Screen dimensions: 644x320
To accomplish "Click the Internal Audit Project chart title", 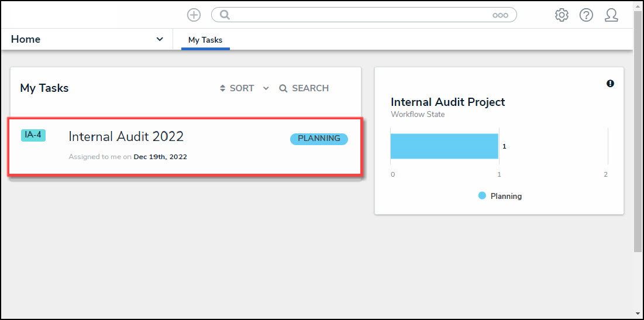I will point(447,102).
